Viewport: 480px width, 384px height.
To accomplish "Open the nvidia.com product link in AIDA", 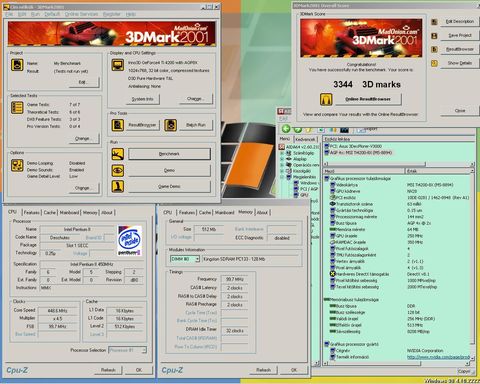I will [x=439, y=357].
